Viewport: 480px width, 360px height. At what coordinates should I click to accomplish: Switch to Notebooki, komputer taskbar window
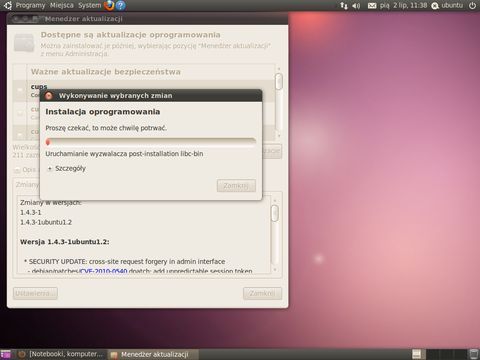(62, 354)
